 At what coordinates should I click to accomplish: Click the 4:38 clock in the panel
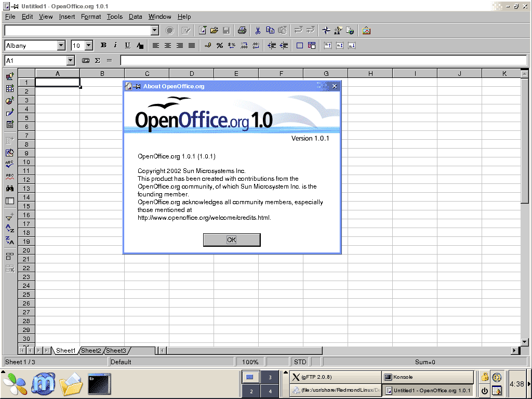pos(517,384)
